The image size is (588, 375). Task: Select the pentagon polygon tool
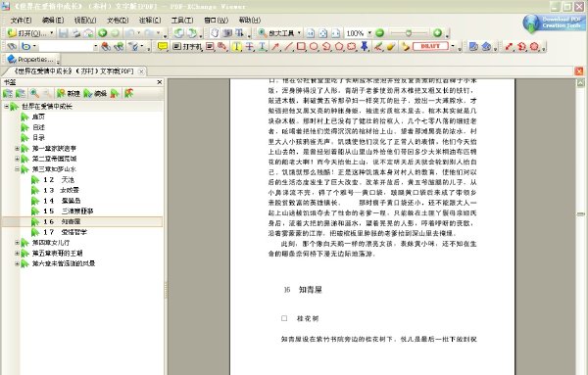point(339,46)
